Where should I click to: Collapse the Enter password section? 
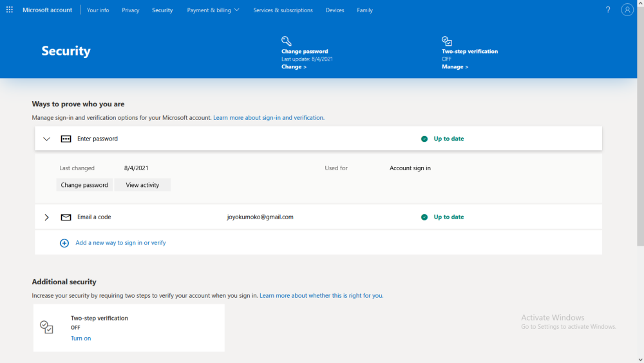tap(46, 139)
